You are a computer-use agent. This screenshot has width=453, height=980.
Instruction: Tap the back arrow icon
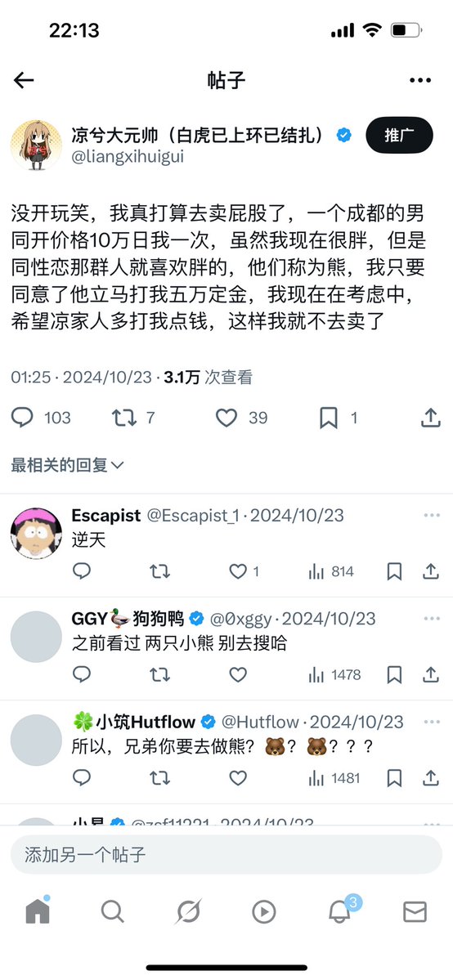(x=24, y=80)
